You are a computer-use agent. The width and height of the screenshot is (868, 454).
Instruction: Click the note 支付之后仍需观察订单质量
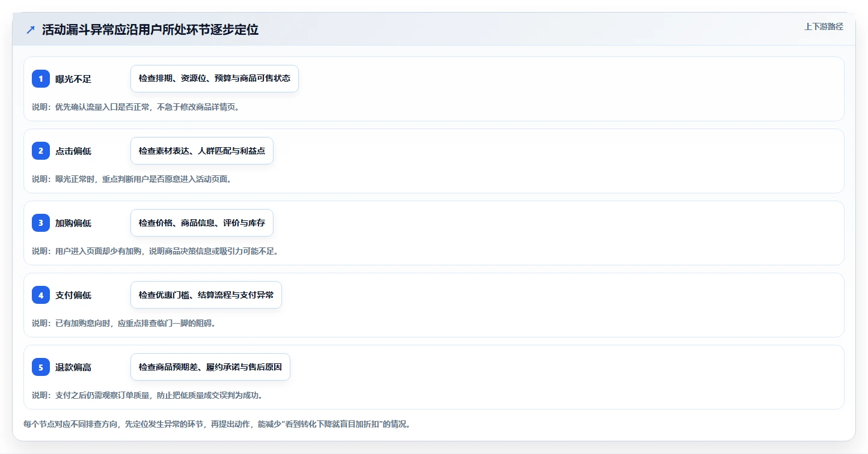(103, 395)
